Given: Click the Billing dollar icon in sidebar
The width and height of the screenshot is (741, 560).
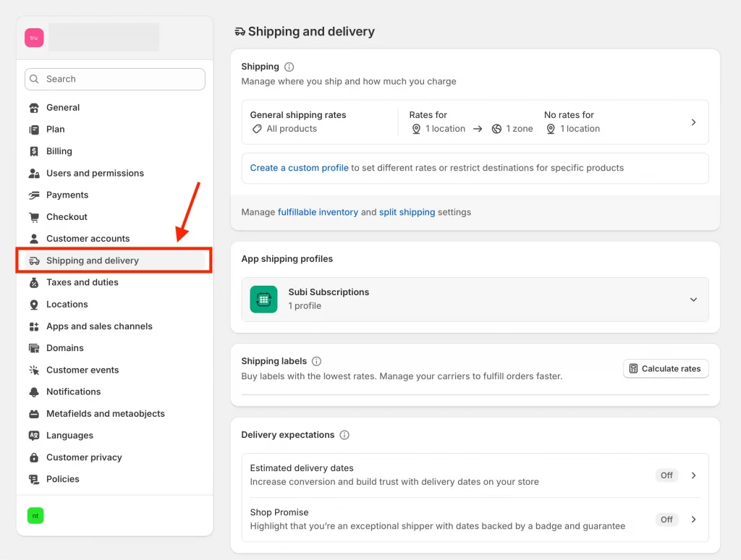Looking at the screenshot, I should pos(34,151).
